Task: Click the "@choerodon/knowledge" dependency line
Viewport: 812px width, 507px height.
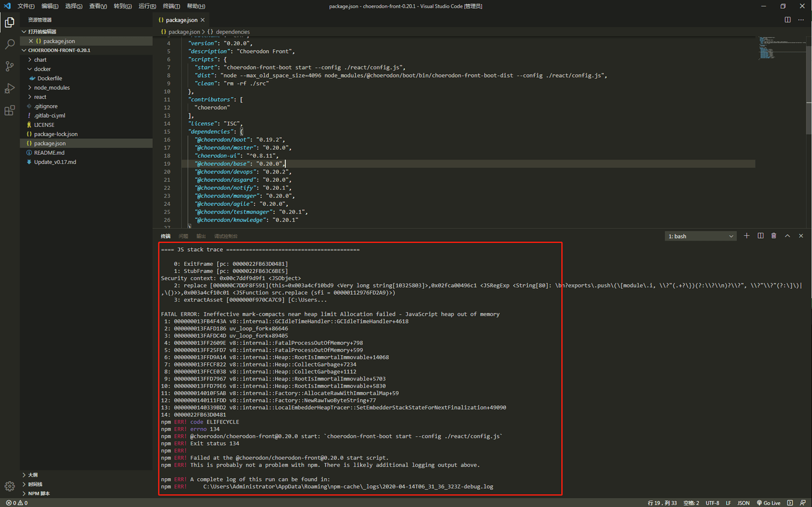Action: [x=247, y=220]
